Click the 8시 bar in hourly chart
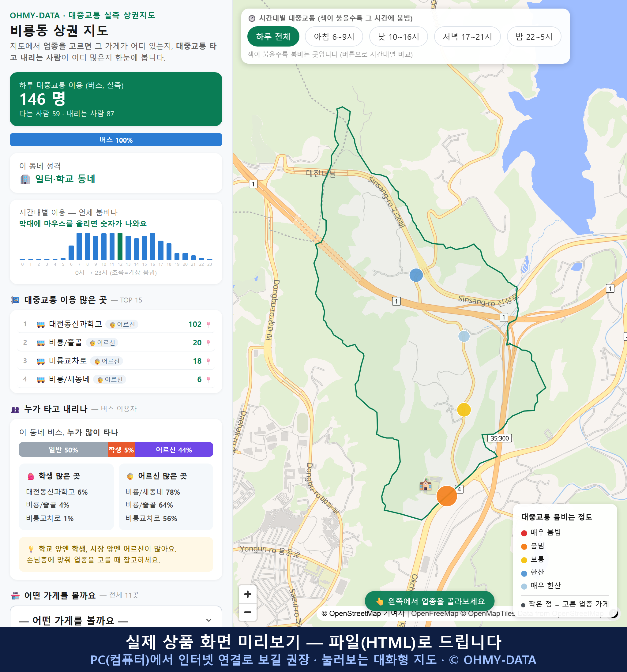The image size is (627, 672). (88, 246)
